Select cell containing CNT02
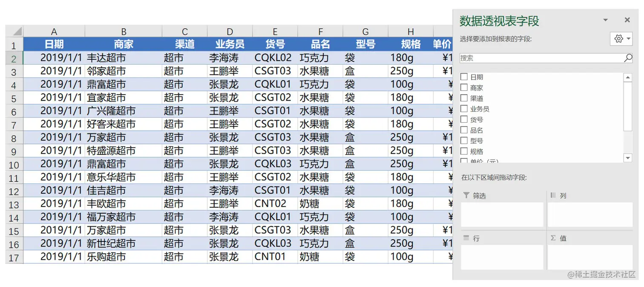 (x=275, y=204)
